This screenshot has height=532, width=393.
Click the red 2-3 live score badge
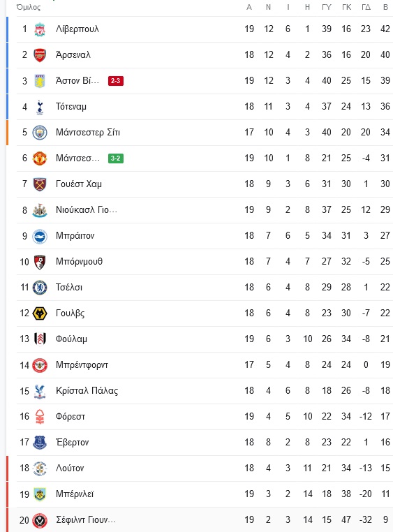point(116,81)
